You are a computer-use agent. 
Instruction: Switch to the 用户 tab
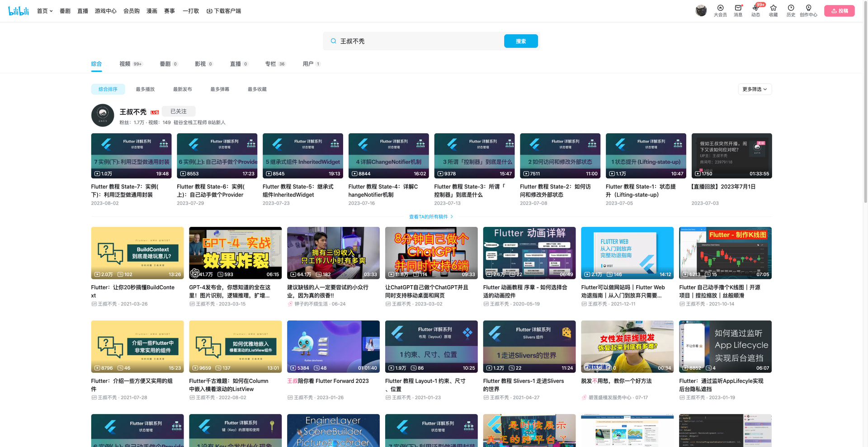click(x=312, y=64)
